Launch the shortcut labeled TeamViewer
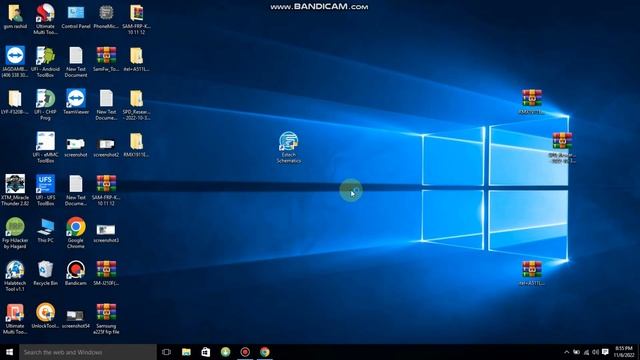The height and width of the screenshot is (360, 640). [x=76, y=102]
